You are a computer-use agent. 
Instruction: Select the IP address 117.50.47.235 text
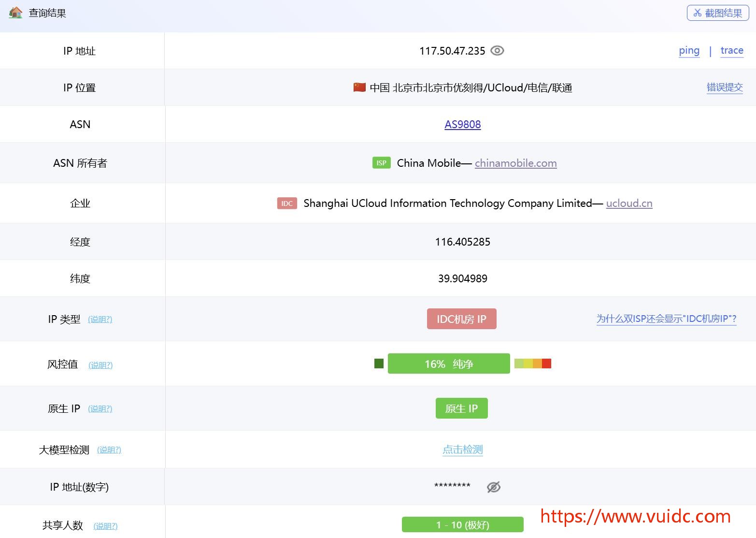[x=452, y=51]
